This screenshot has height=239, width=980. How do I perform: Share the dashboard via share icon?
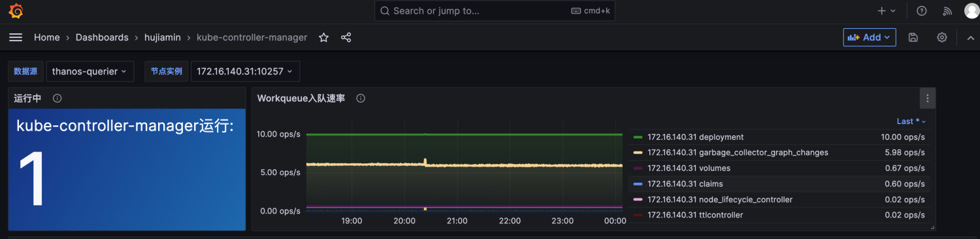coord(346,38)
